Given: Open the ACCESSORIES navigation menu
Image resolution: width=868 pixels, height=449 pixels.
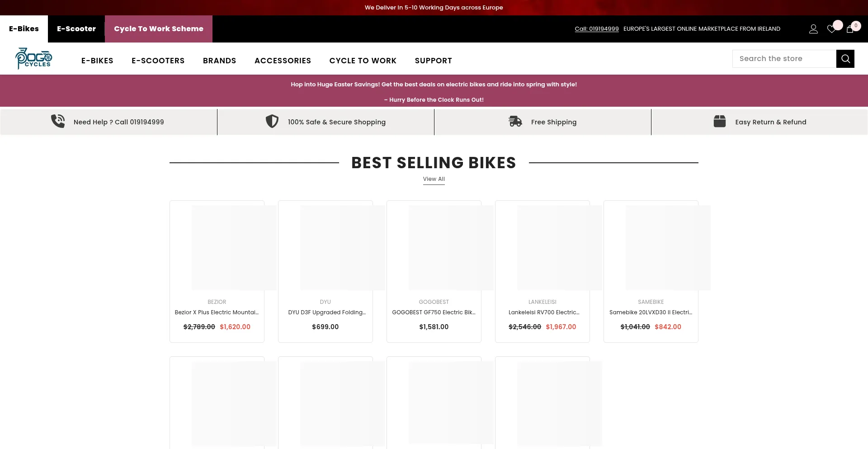Looking at the screenshot, I should point(283,61).
